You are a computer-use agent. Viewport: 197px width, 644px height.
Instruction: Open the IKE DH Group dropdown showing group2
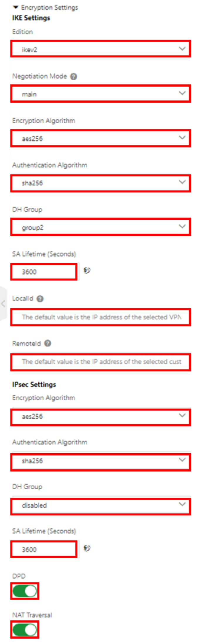(x=101, y=227)
